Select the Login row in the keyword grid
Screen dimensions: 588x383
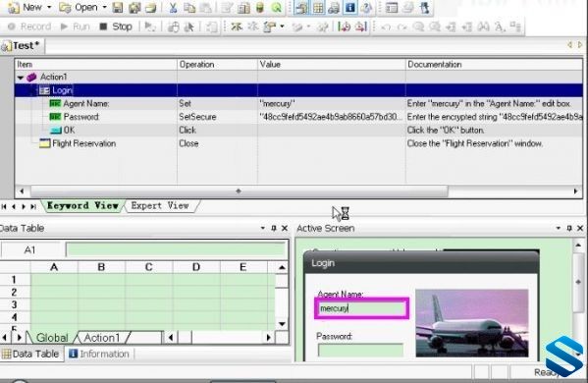[298, 90]
